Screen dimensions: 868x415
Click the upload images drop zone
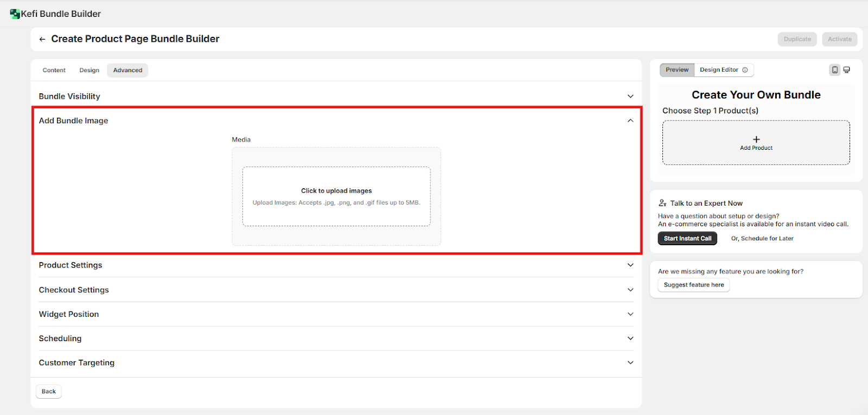[336, 196]
